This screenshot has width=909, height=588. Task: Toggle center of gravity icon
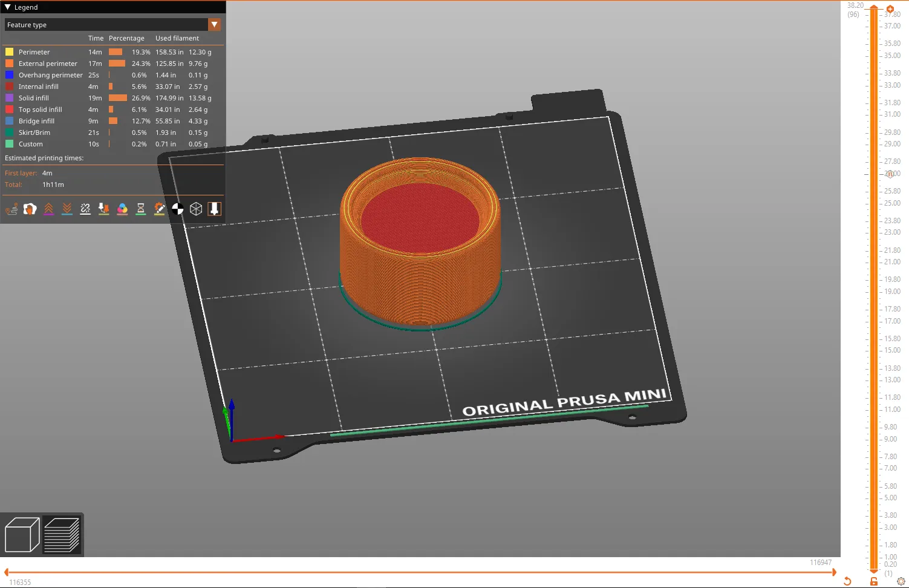177,209
